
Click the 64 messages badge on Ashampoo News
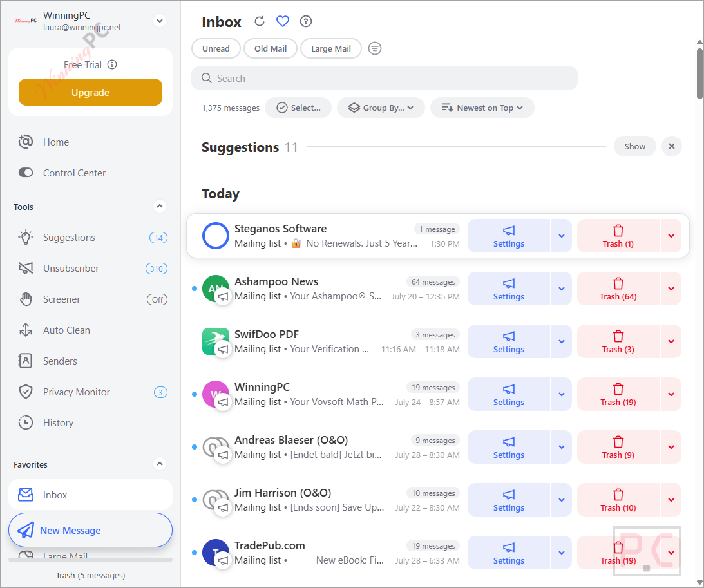(433, 282)
